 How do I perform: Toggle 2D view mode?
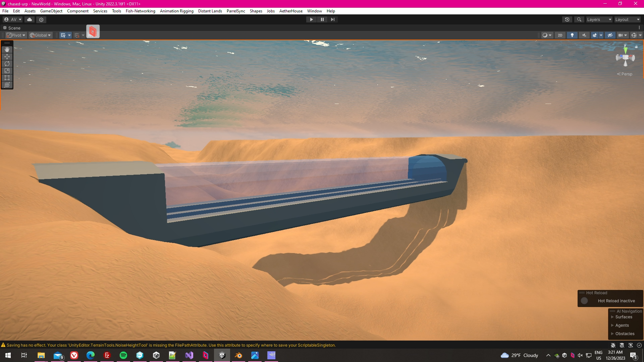[560, 35]
